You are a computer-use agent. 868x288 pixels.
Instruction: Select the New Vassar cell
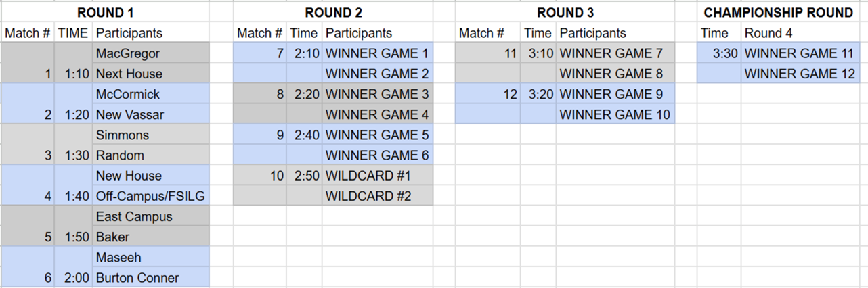tap(150, 115)
